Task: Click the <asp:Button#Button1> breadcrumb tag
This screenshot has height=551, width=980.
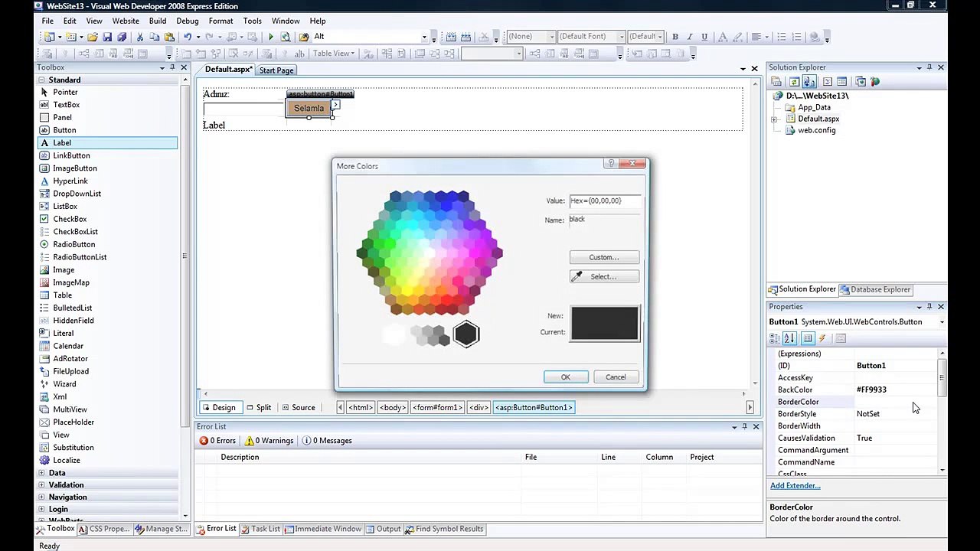Action: [x=534, y=407]
